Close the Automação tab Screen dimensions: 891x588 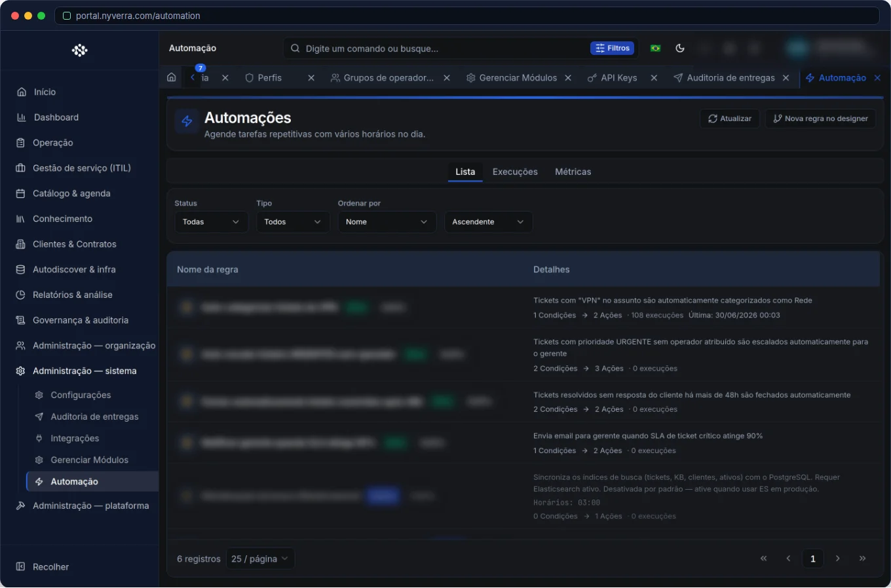tap(877, 78)
